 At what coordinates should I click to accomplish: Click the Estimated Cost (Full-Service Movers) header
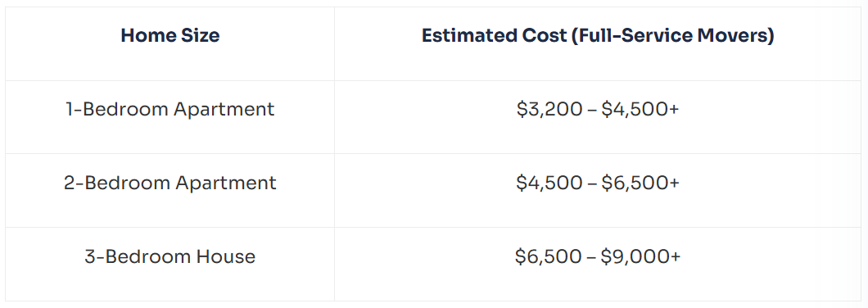[598, 36]
